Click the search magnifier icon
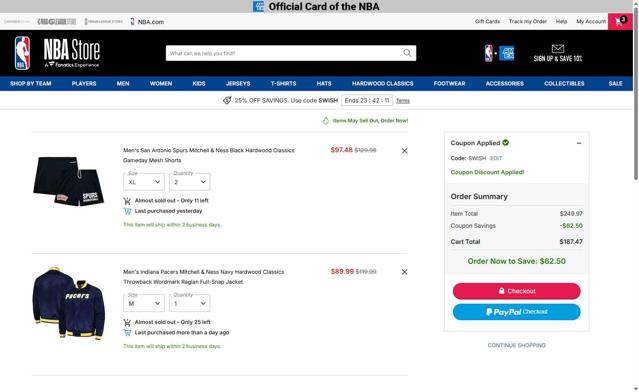This screenshot has height=392, width=639. coord(407,53)
